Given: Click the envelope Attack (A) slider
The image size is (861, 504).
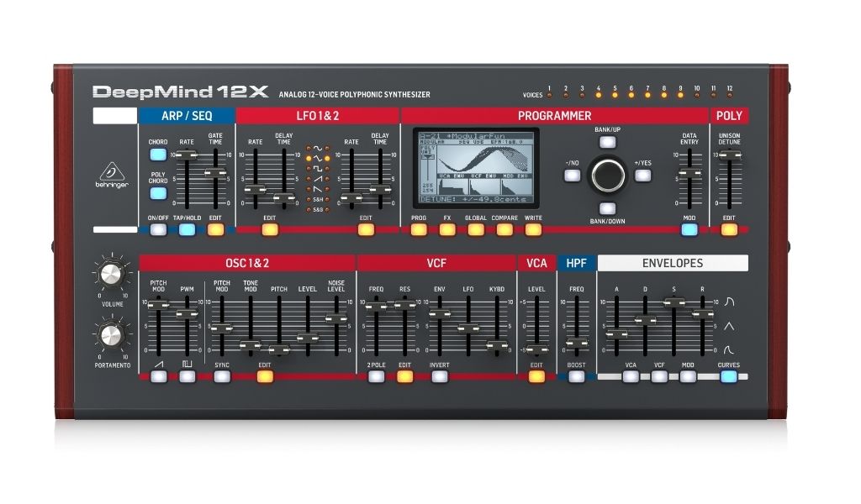Looking at the screenshot, I should tap(616, 326).
